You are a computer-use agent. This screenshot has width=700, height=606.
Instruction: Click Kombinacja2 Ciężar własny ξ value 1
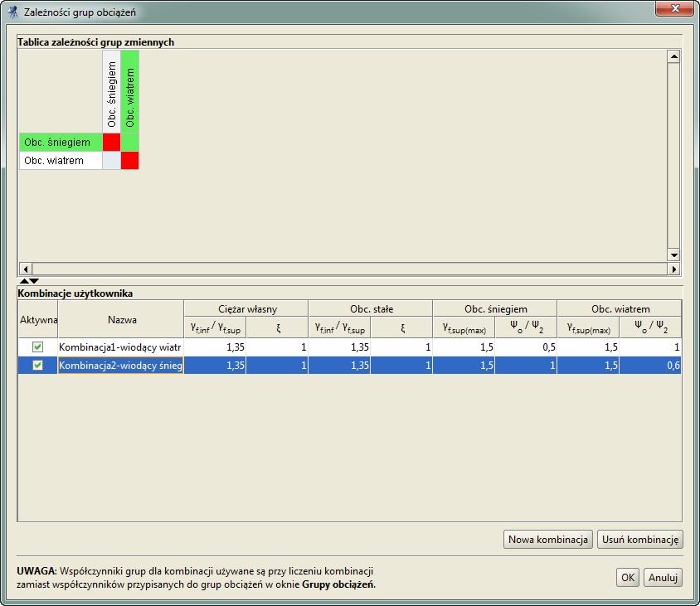(277, 365)
